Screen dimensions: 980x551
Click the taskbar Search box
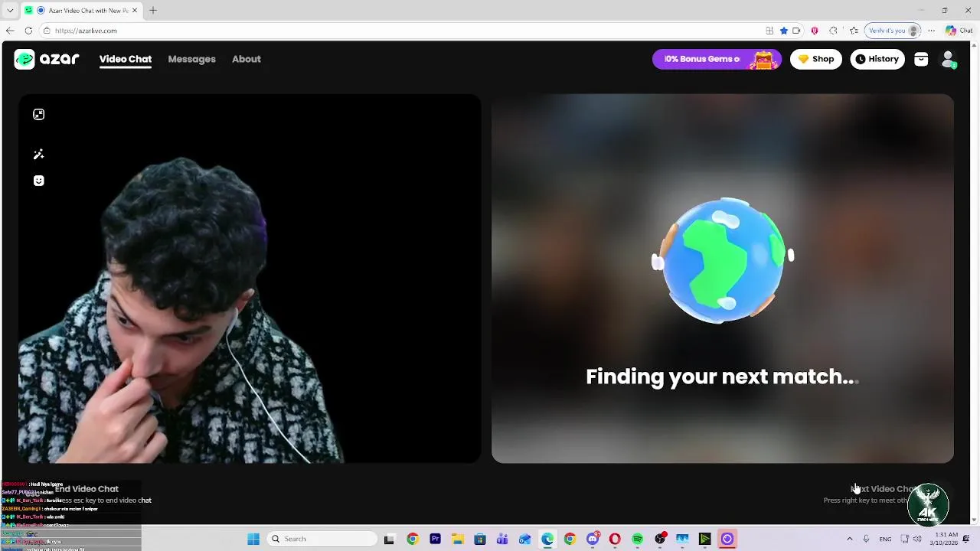pyautogui.click(x=322, y=539)
